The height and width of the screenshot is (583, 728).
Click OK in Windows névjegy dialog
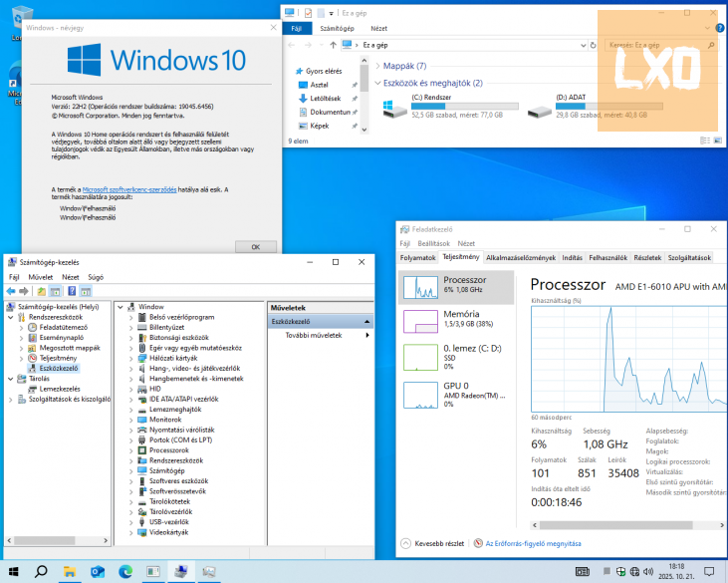[256, 247]
